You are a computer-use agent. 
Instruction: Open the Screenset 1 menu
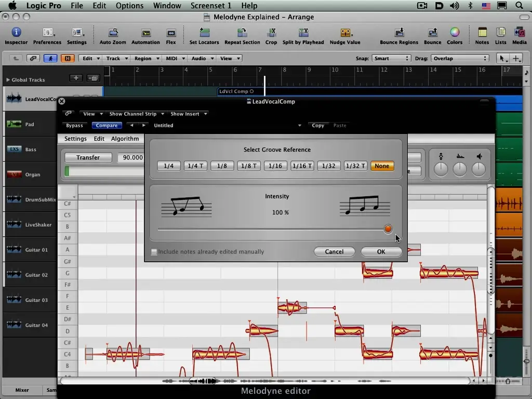[x=211, y=5]
